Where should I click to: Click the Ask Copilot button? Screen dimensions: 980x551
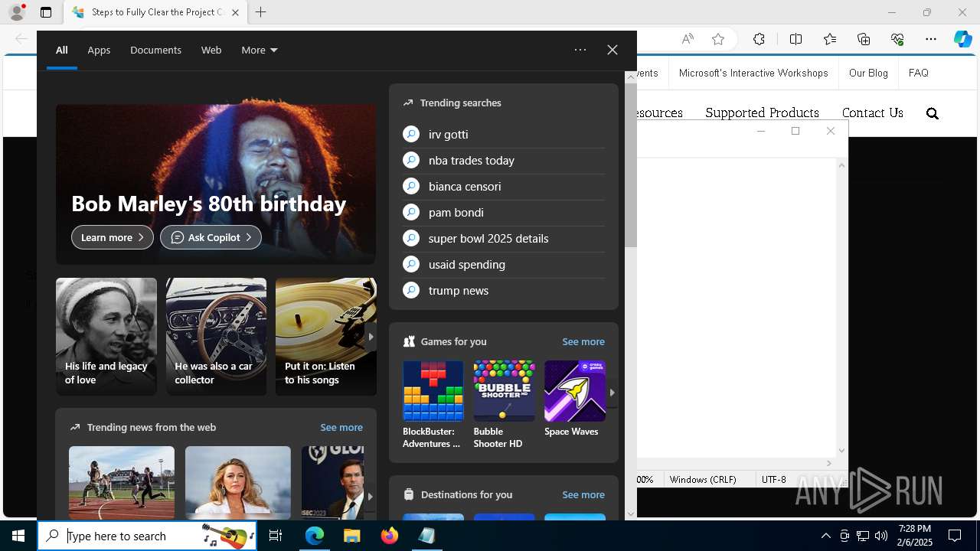(x=211, y=237)
